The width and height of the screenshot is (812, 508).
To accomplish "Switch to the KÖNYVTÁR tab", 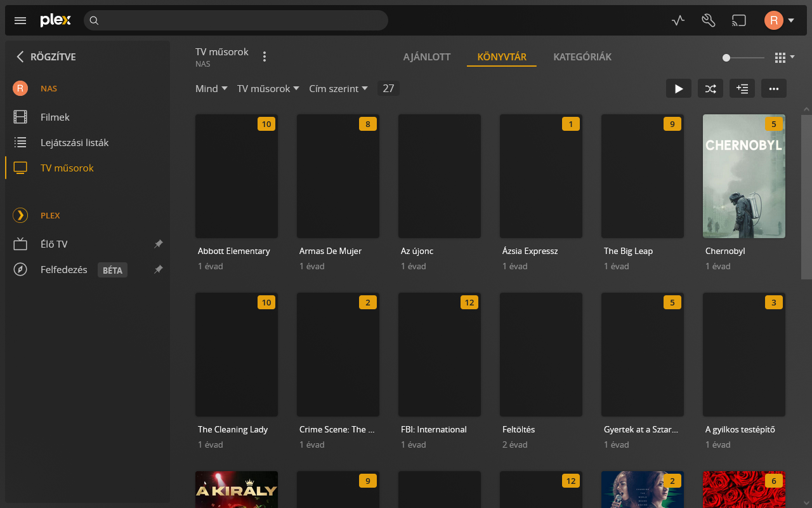I will pyautogui.click(x=502, y=57).
